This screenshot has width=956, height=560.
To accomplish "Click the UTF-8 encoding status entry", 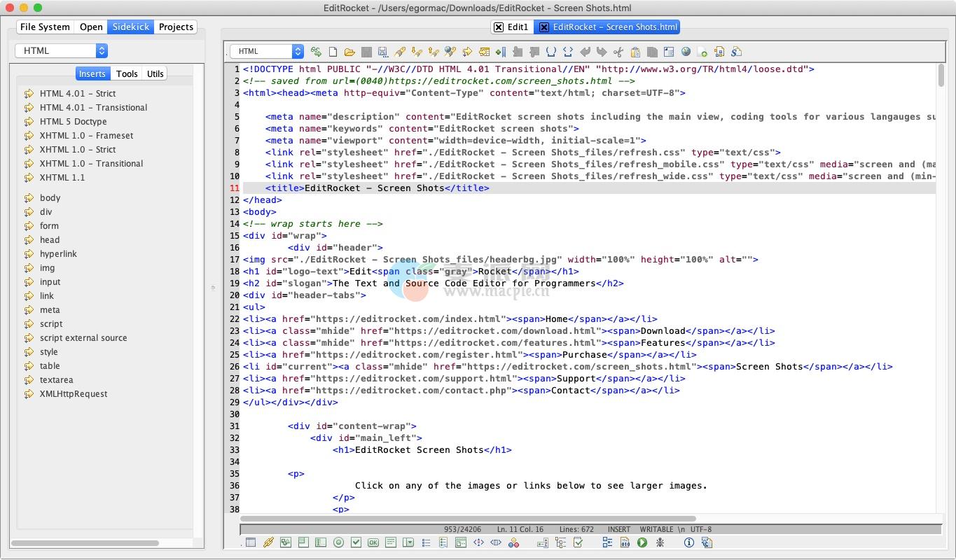I will click(701, 529).
